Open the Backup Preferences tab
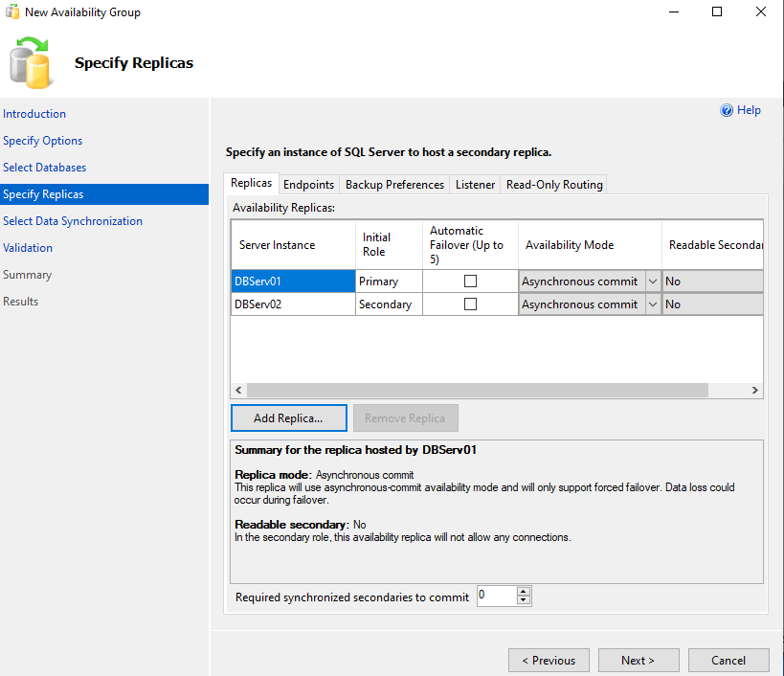 click(394, 185)
